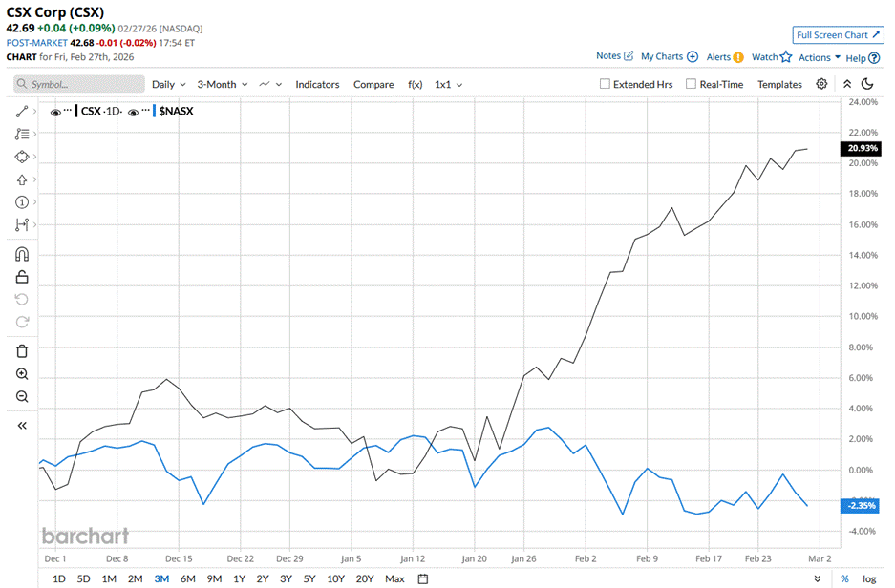Open the numbered counter annotation tool
This screenshot has width=895, height=588.
(x=22, y=202)
